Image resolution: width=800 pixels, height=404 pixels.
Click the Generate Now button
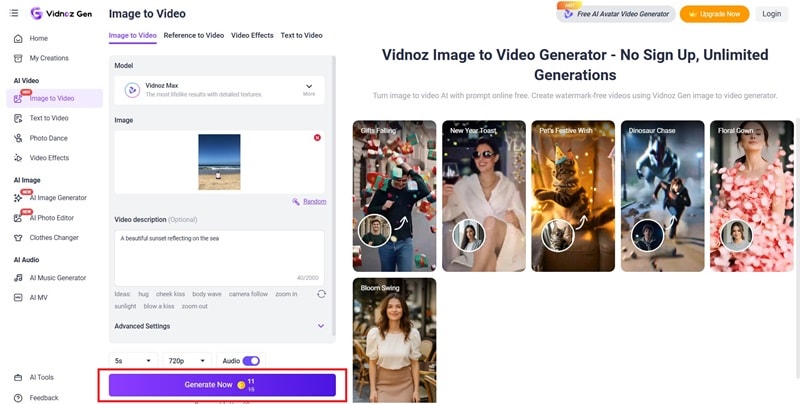click(222, 385)
